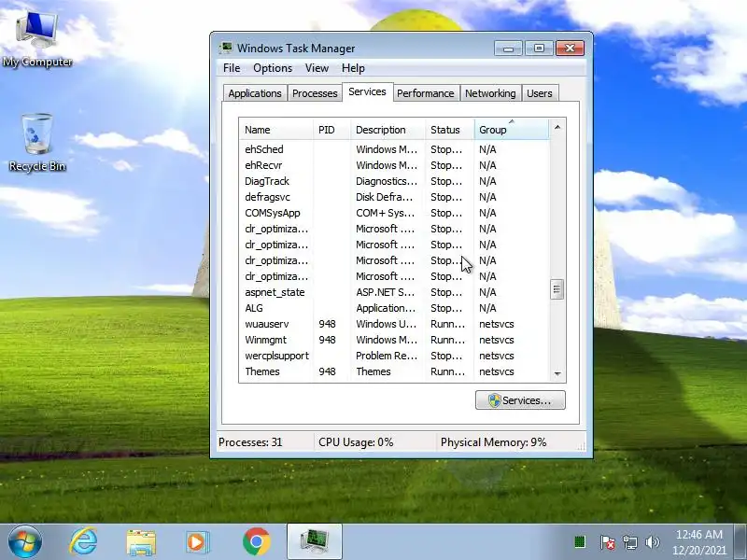Sort services by Name column header
The width and height of the screenshot is (747, 560).
click(x=276, y=130)
